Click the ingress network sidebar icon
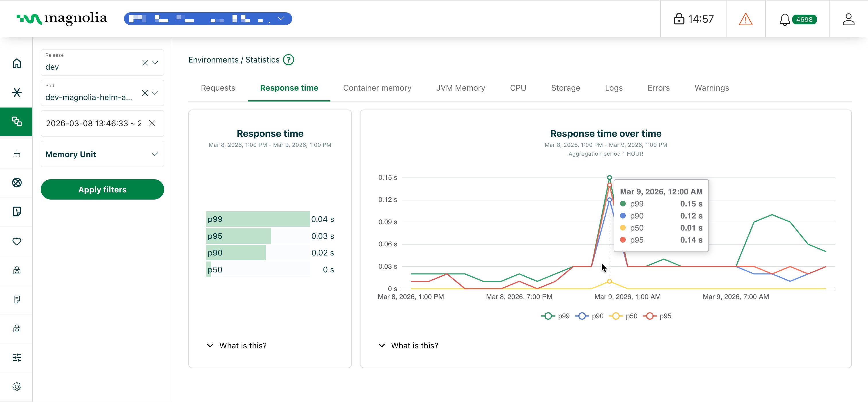The image size is (868, 402). coord(17,154)
